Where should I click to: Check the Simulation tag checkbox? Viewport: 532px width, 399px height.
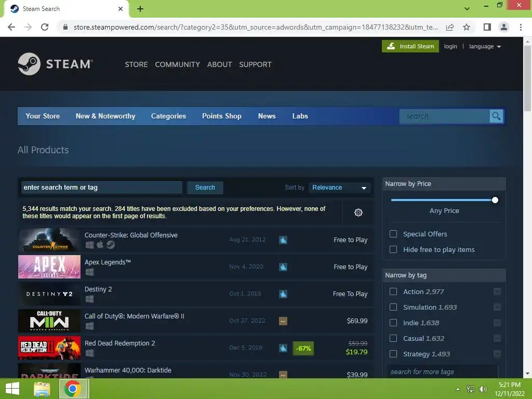click(393, 307)
